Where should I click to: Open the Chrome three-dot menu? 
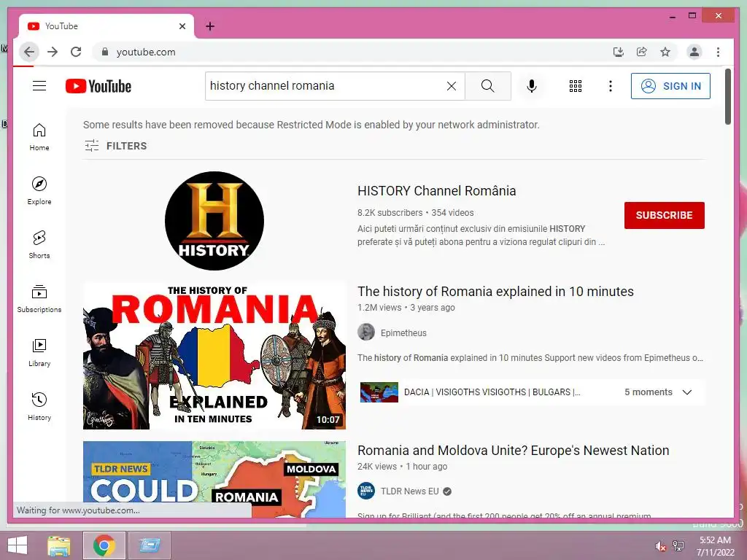coord(718,52)
